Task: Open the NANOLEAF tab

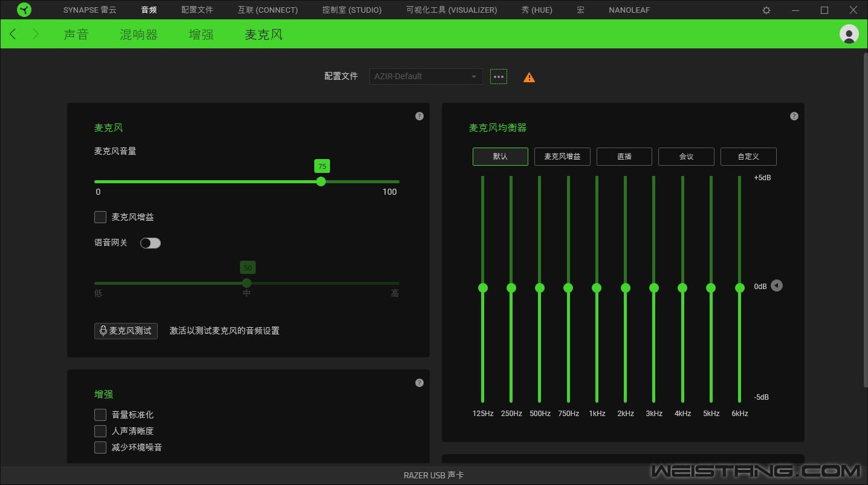Action: tap(629, 10)
